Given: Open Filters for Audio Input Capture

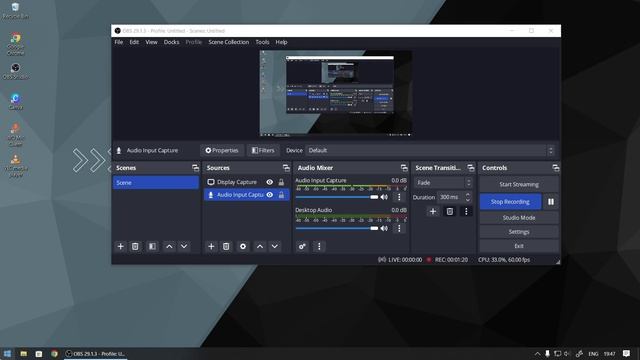Looking at the screenshot, I should click(x=263, y=150).
